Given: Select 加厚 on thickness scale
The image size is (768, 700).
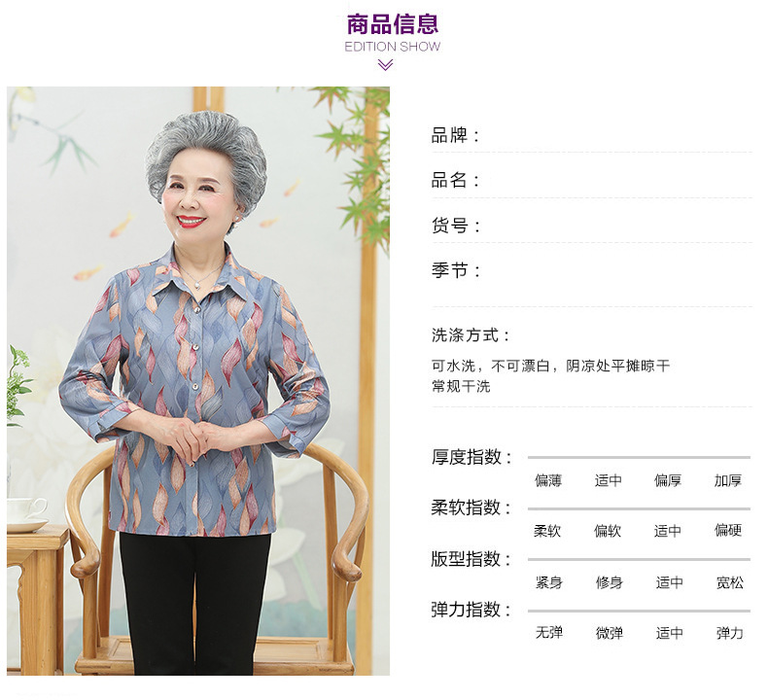Looking at the screenshot, I should coord(728,480).
